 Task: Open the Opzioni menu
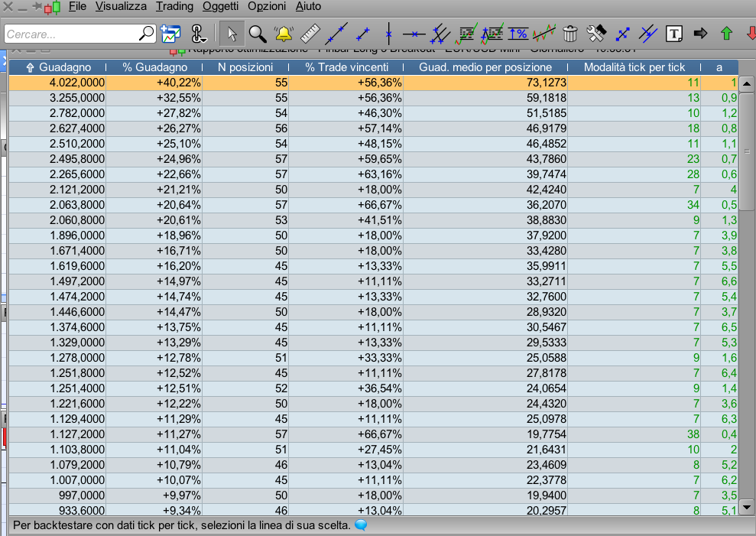[267, 6]
